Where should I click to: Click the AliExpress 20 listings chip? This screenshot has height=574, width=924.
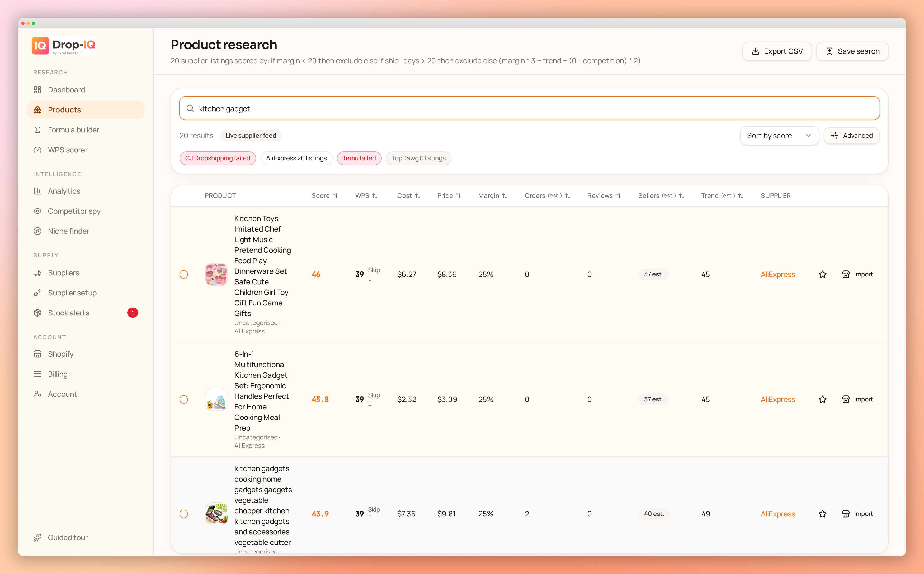click(296, 158)
